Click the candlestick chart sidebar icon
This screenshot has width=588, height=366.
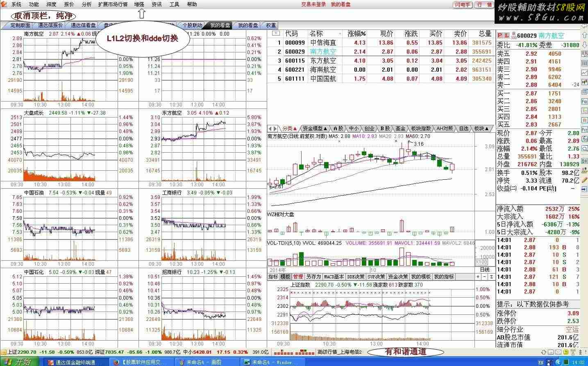(x=584, y=82)
